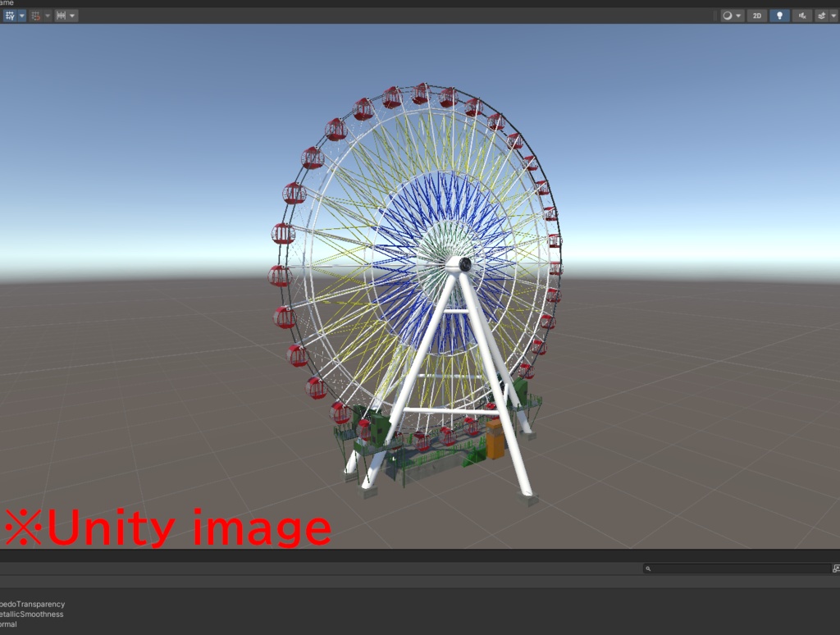The width and height of the screenshot is (840, 635).
Task: Open the snap increment dropdown menu
Action: (72, 15)
